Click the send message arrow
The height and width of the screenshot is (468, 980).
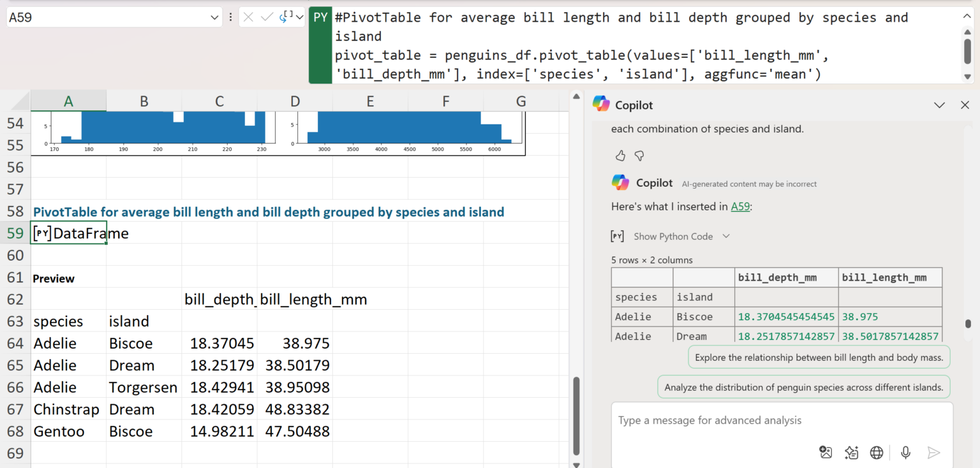point(933,452)
